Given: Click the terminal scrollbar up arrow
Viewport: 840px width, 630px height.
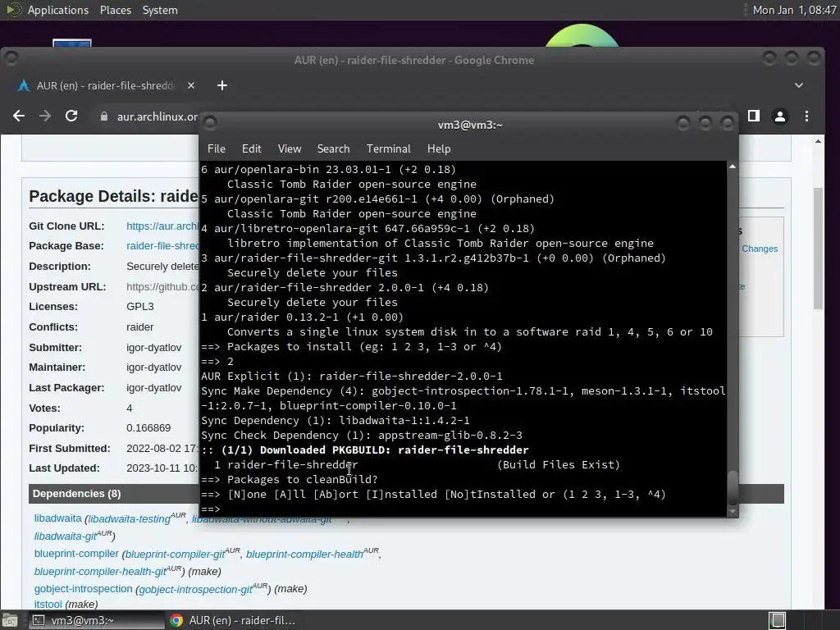Looking at the screenshot, I should tap(733, 167).
